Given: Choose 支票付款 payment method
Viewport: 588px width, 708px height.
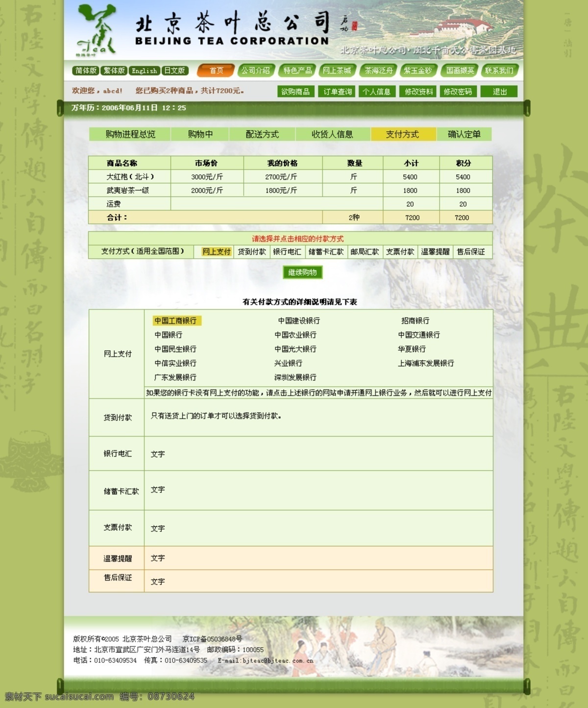Looking at the screenshot, I should tap(400, 251).
